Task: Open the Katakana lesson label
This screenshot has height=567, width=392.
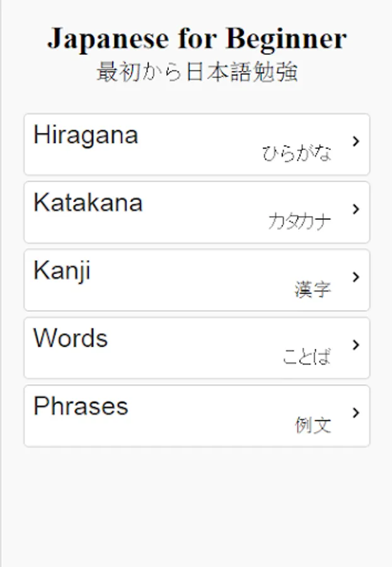Action: 88,203
